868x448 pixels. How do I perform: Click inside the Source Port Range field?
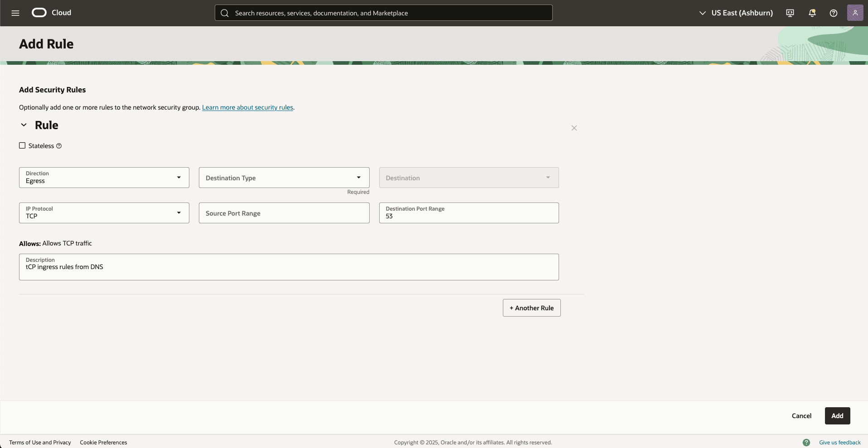click(x=284, y=213)
